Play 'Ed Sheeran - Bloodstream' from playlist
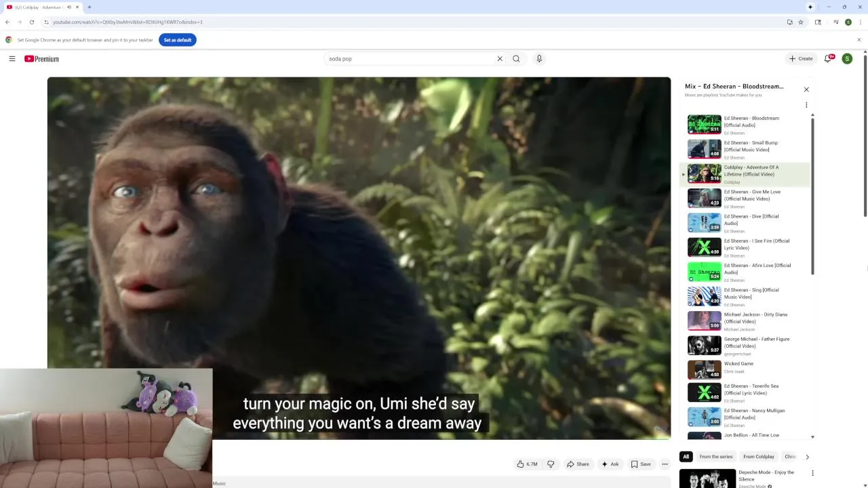Image resolution: width=868 pixels, height=488 pixels. [x=746, y=125]
